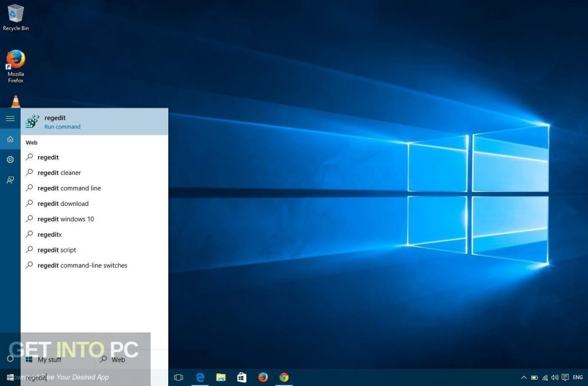The image size is (588, 386).
Task: Open the regedit Run command result
Action: click(x=95, y=122)
